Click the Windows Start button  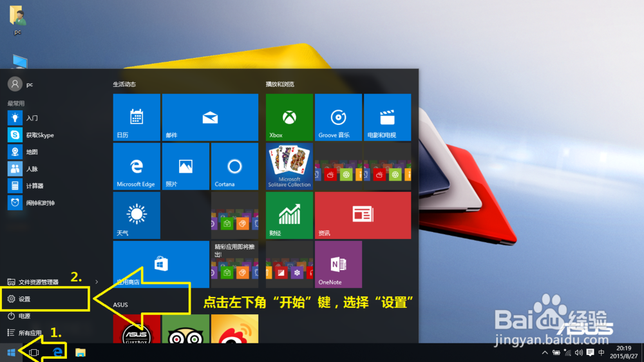[11, 352]
